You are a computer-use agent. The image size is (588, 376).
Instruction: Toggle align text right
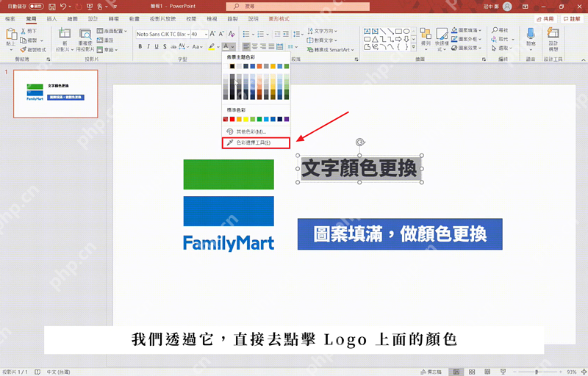tap(263, 47)
